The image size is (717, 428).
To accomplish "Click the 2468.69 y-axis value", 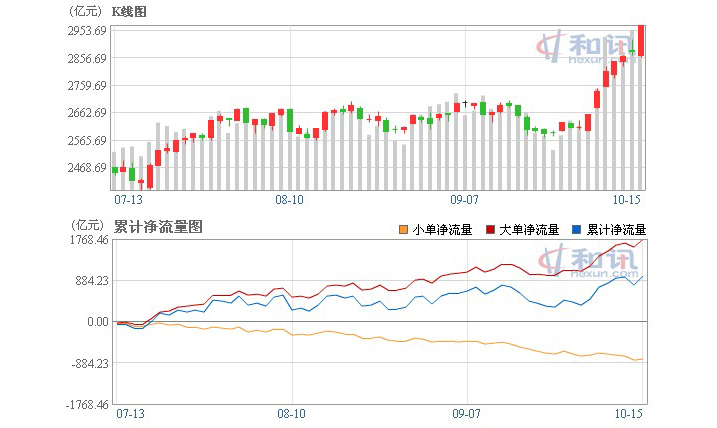I will click(x=87, y=167).
